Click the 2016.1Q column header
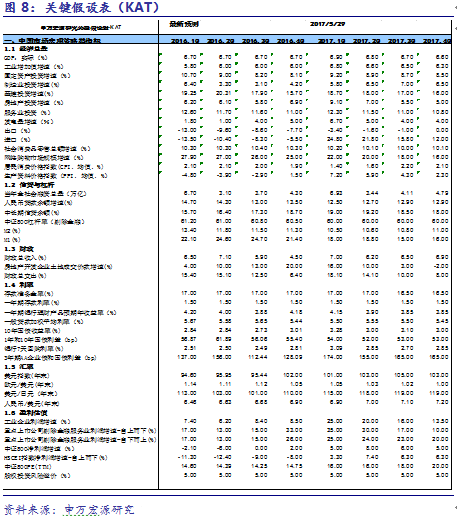The image size is (457, 516). (185, 41)
